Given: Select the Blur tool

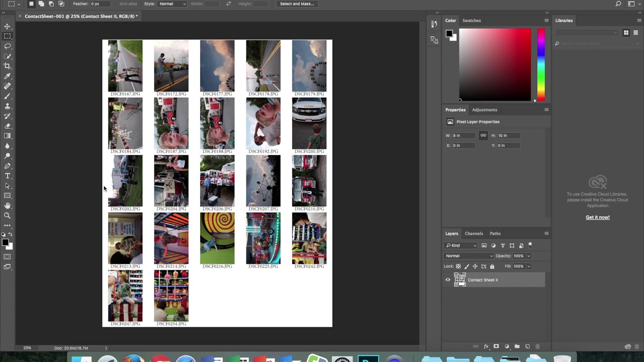Looking at the screenshot, I should click(7, 146).
